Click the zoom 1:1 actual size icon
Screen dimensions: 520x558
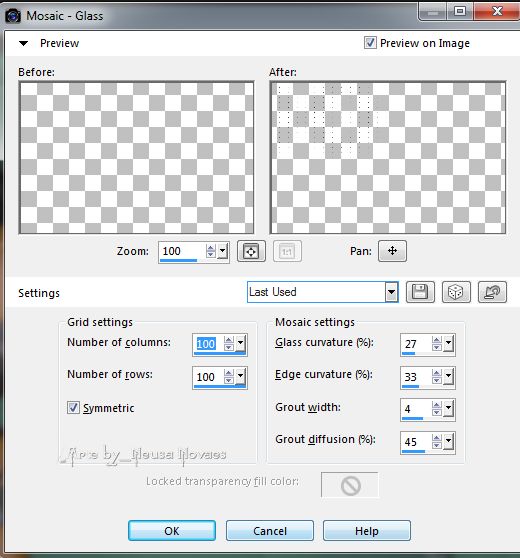287,252
